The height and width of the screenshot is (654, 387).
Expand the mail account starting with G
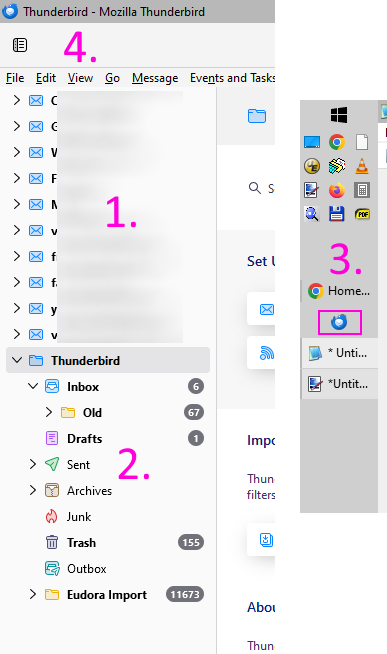[17, 126]
